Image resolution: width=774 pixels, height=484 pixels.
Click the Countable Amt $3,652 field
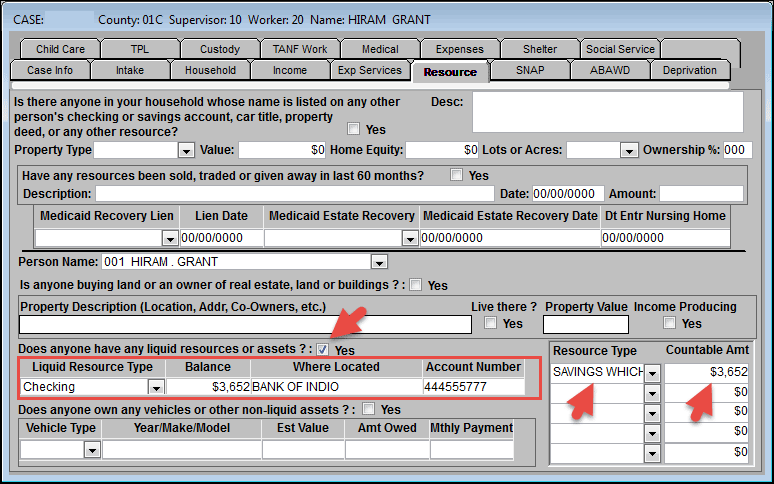(706, 372)
